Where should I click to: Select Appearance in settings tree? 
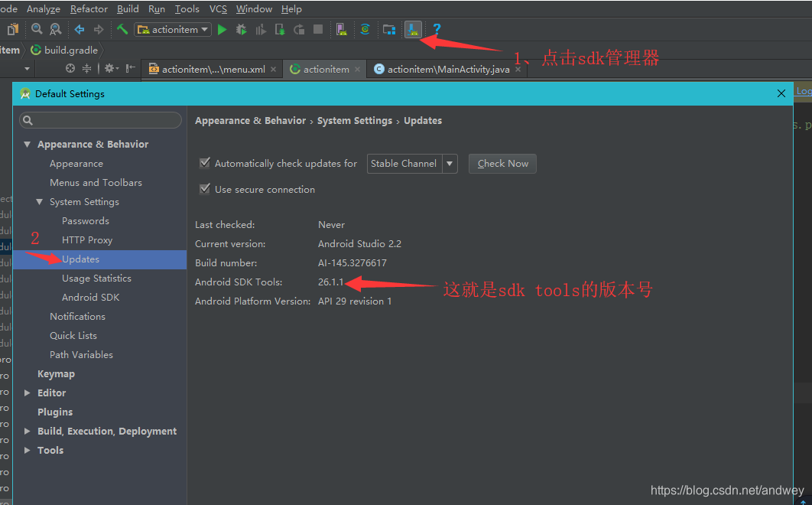click(x=76, y=164)
